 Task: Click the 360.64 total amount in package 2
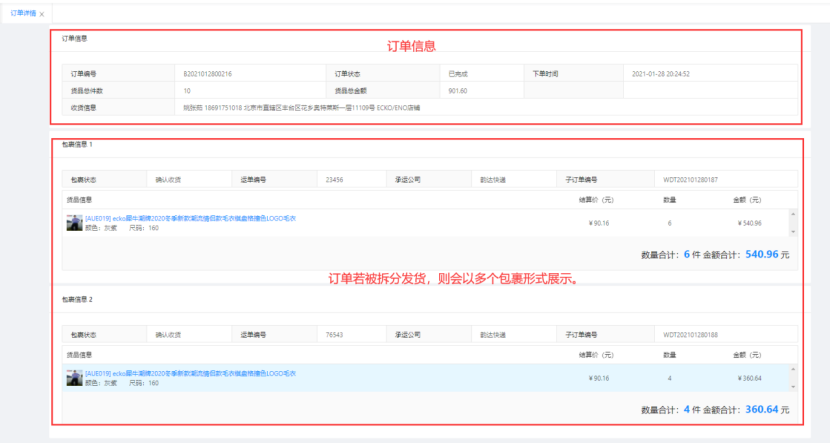pyautogui.click(x=762, y=409)
